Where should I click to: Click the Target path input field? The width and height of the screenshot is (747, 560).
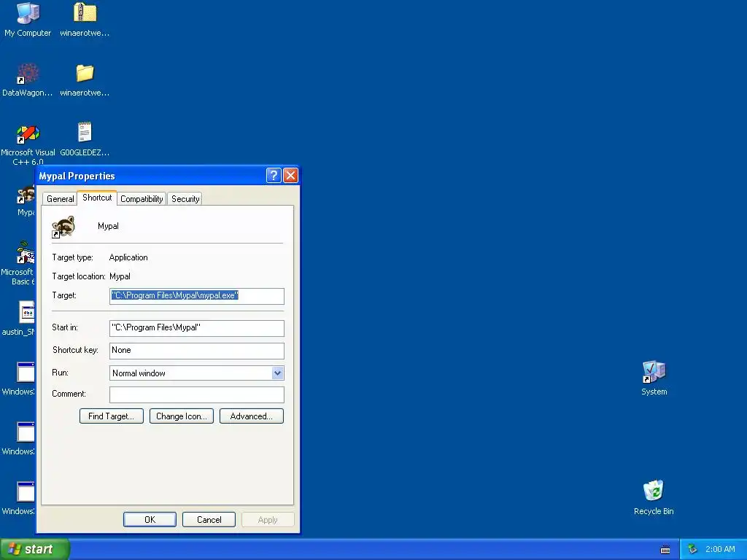point(197,296)
